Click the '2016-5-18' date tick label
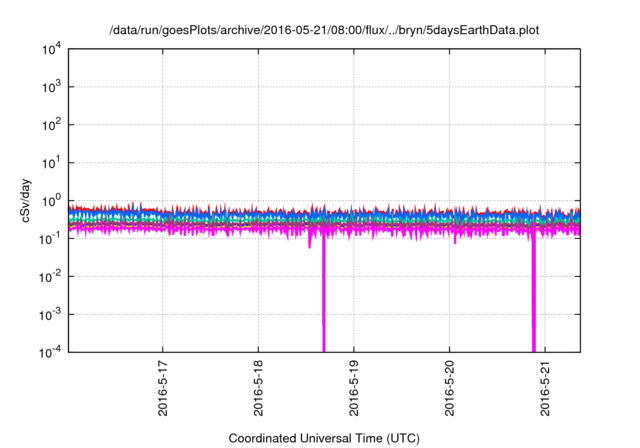 [258, 388]
